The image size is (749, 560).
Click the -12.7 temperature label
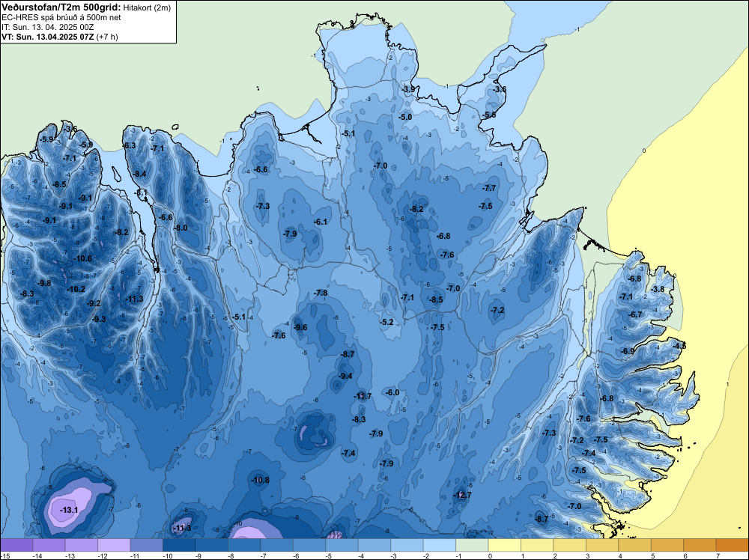pyautogui.click(x=462, y=495)
